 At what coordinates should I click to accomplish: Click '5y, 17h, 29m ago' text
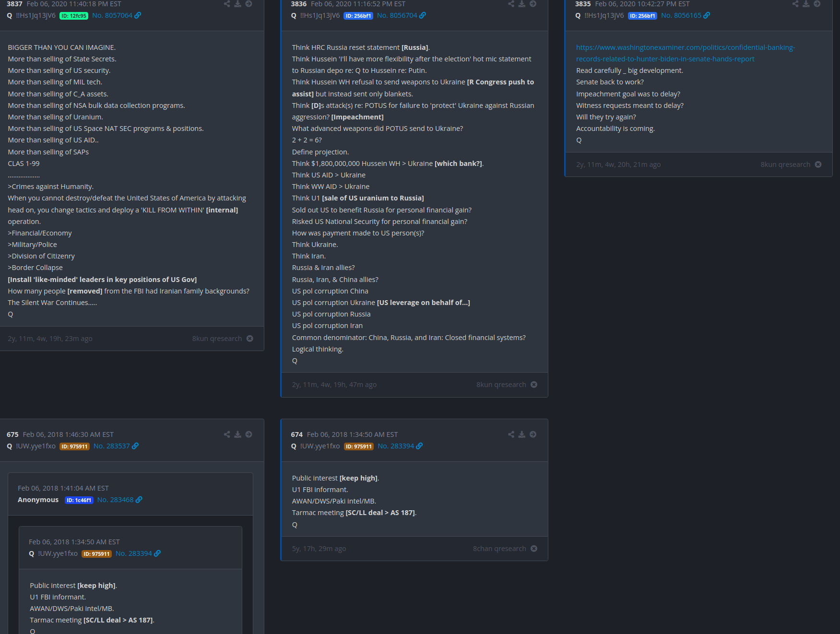(x=319, y=549)
